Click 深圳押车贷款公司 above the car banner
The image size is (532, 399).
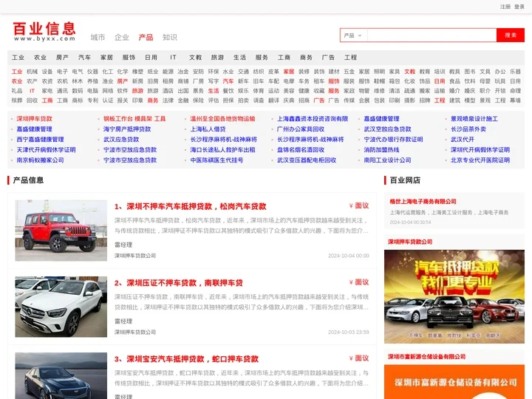(x=410, y=242)
